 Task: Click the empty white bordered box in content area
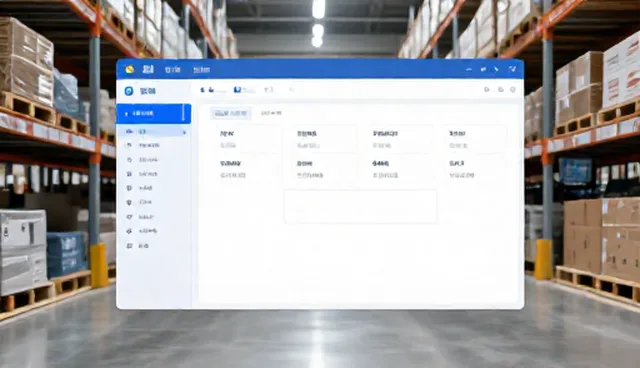click(x=360, y=206)
